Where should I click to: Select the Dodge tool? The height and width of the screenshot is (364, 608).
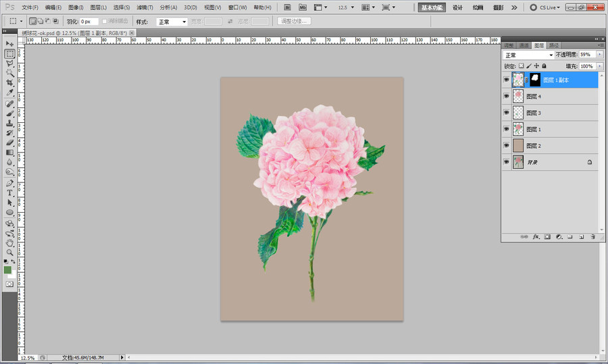coord(9,172)
